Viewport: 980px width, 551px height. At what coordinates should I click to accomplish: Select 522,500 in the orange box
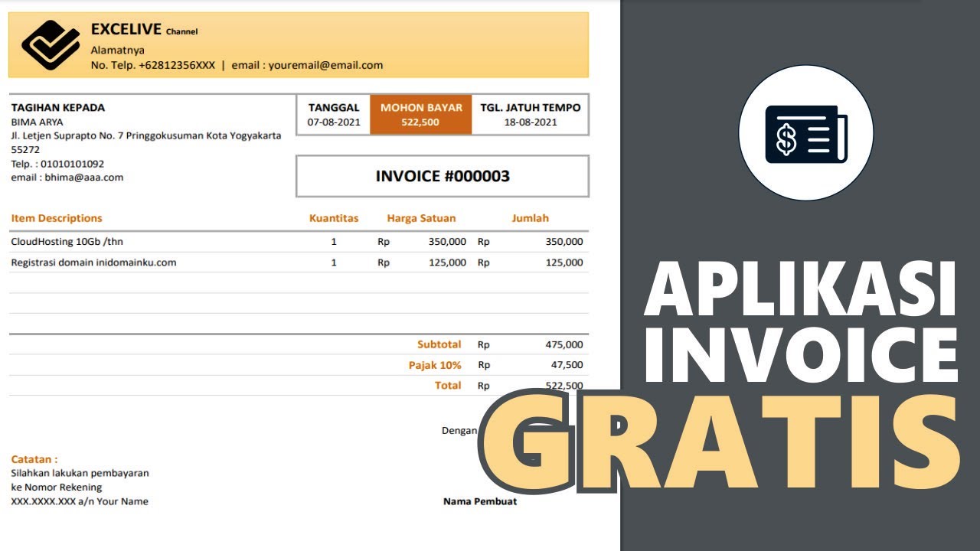click(x=420, y=122)
